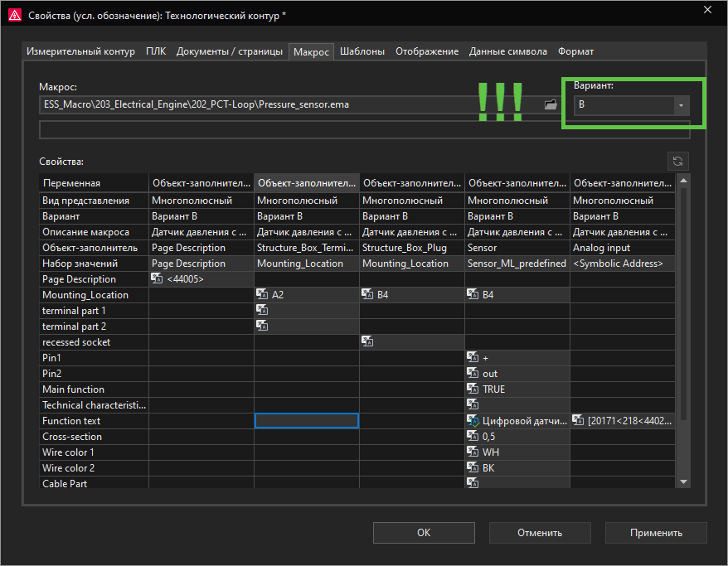This screenshot has width=728, height=566.
Task: Open the Вариант dropdown list
Action: (x=681, y=105)
